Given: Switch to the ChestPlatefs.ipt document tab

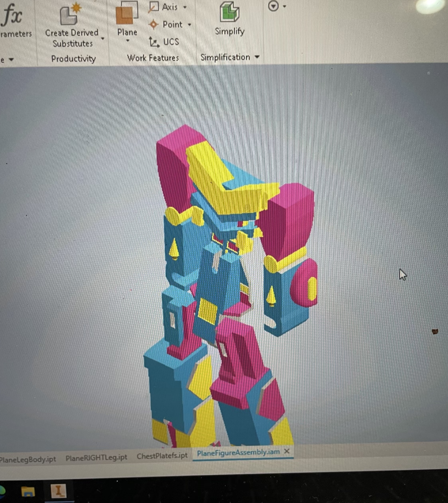Looking at the screenshot, I should [x=162, y=456].
